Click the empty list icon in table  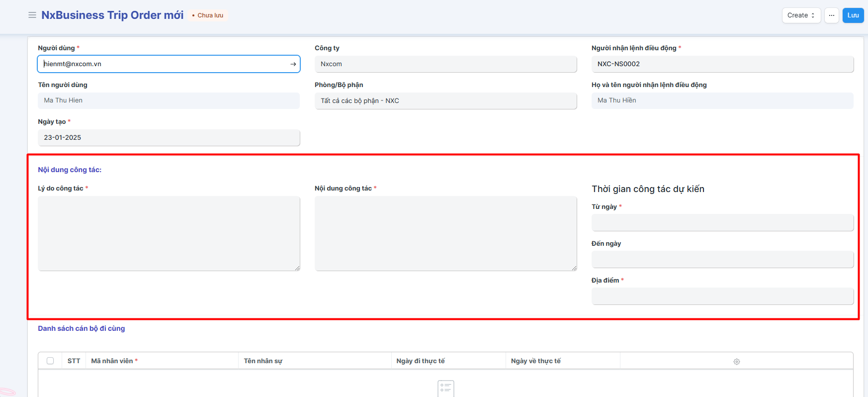point(445,388)
